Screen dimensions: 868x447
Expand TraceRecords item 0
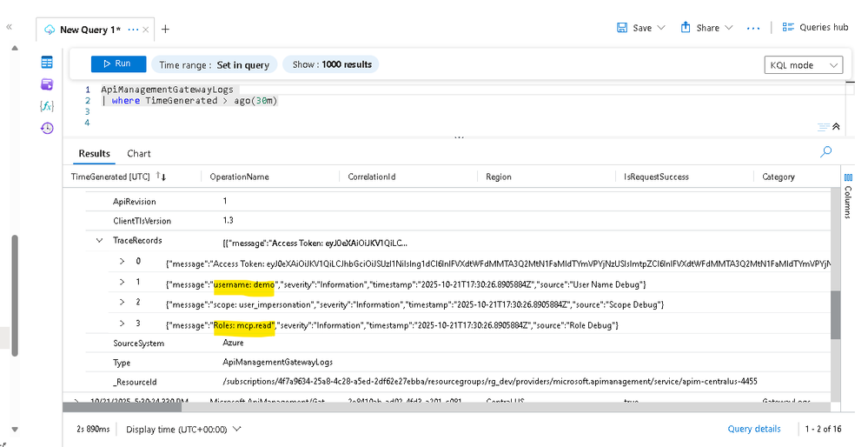123,261
